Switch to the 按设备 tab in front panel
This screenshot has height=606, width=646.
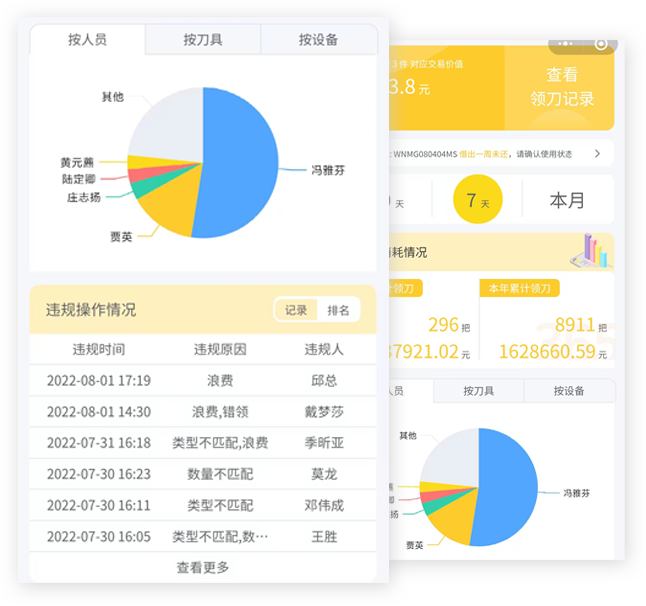(318, 40)
